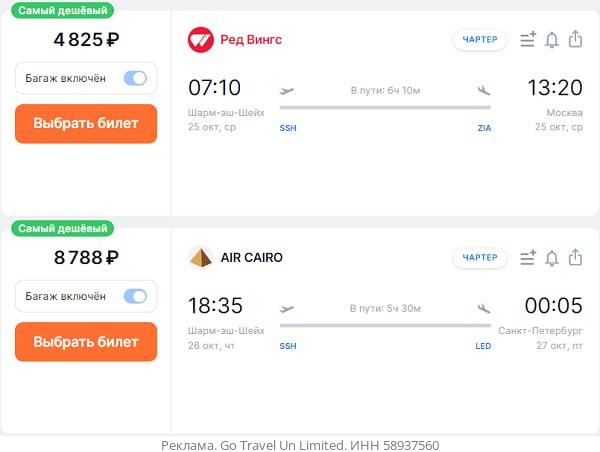
Task: Add Air Cairo flight to favorites list icon
Action: pos(528,258)
